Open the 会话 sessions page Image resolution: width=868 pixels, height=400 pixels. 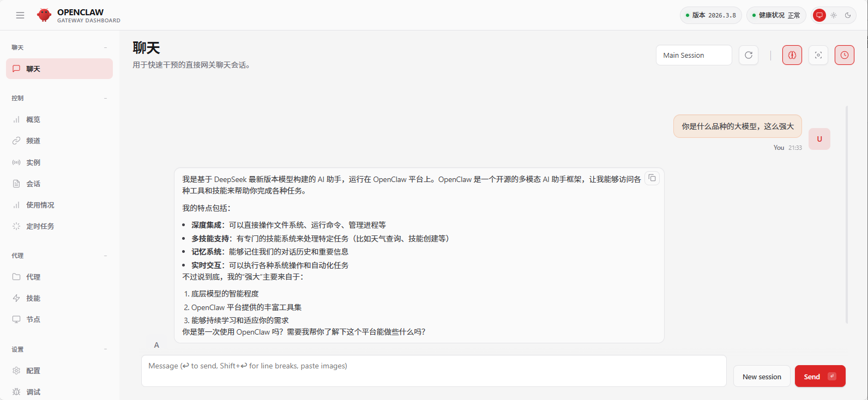click(x=59, y=184)
